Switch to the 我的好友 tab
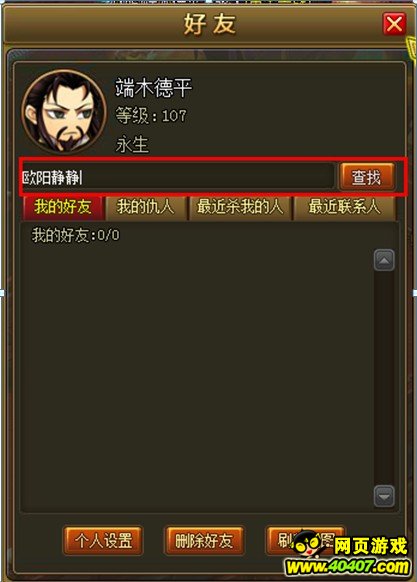 [63, 207]
